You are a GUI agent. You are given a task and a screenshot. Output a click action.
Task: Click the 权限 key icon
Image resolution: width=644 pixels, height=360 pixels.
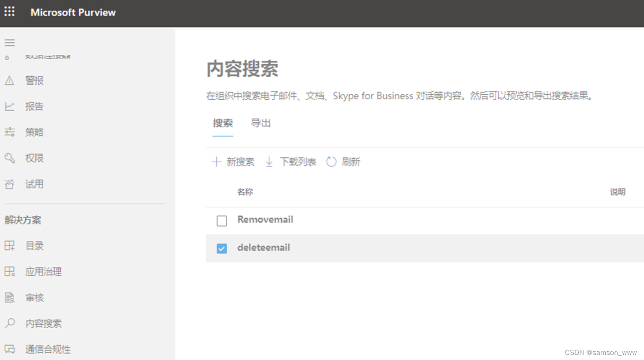pos(10,158)
